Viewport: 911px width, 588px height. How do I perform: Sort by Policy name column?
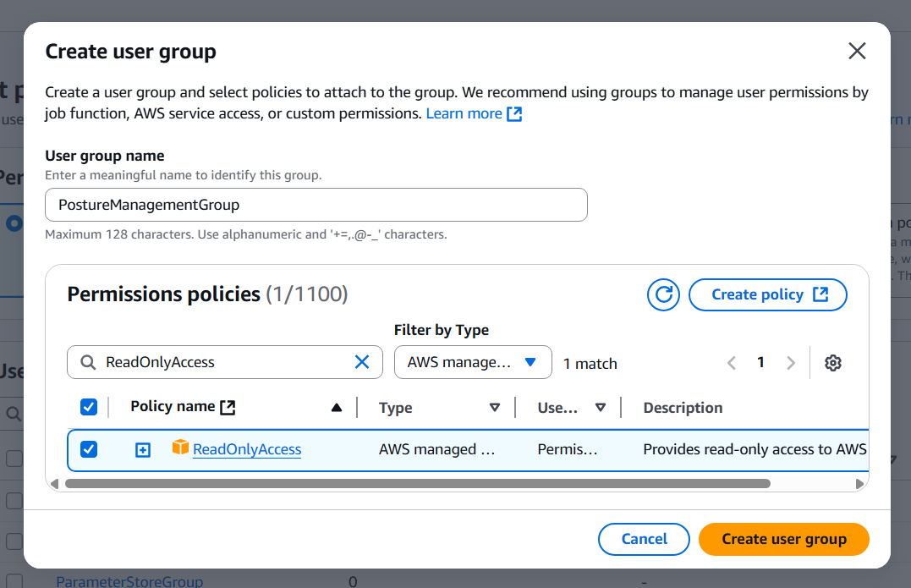337,408
